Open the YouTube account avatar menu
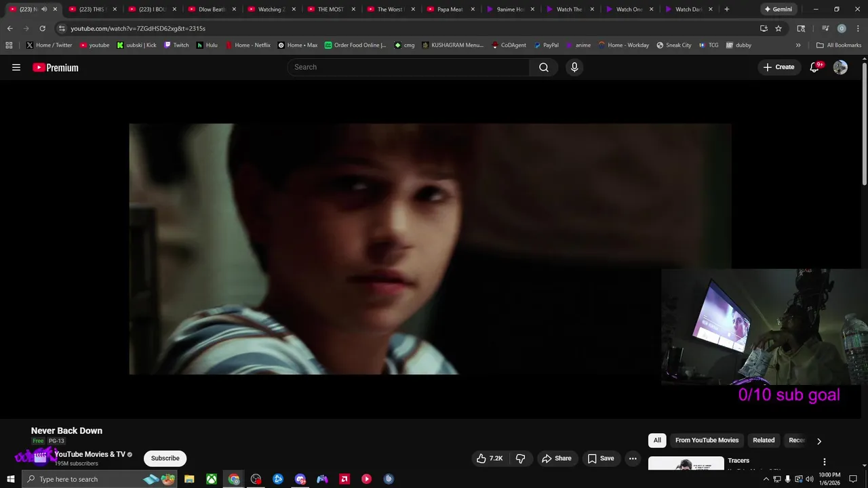 840,67
